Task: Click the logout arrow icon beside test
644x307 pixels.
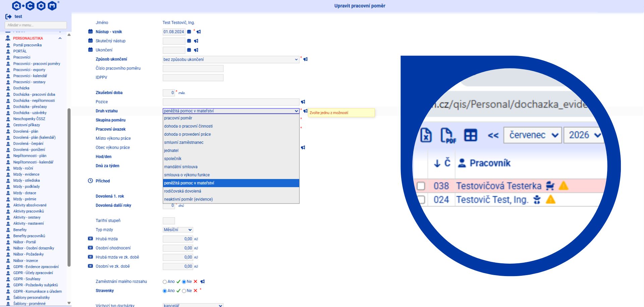Action: point(8,16)
